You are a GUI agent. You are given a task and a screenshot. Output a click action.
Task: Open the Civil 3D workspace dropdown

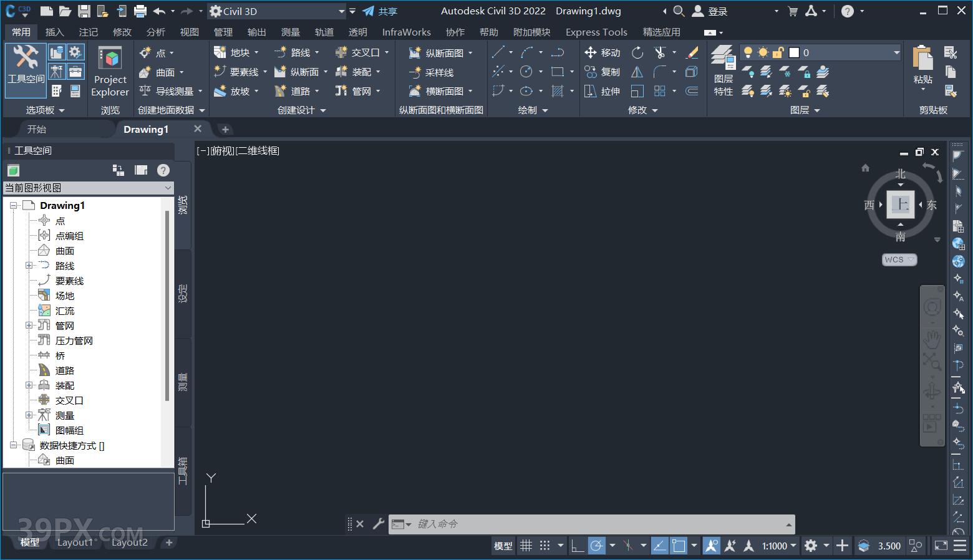click(x=278, y=11)
